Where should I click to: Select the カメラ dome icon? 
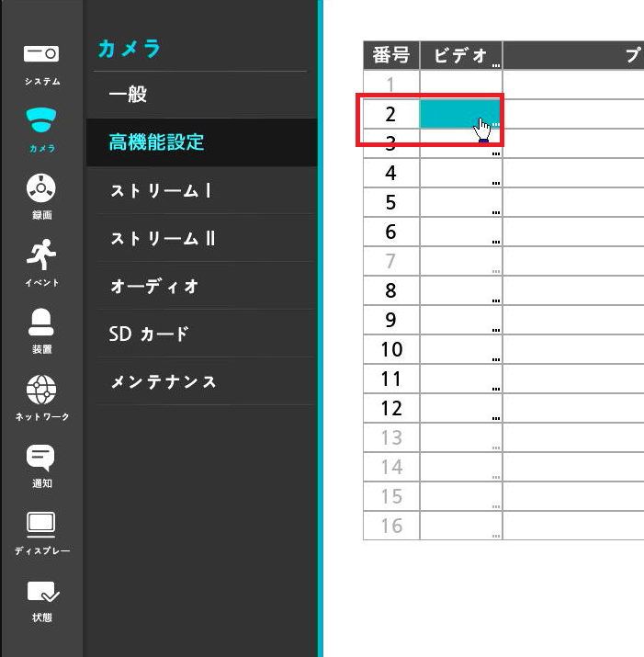[x=41, y=120]
